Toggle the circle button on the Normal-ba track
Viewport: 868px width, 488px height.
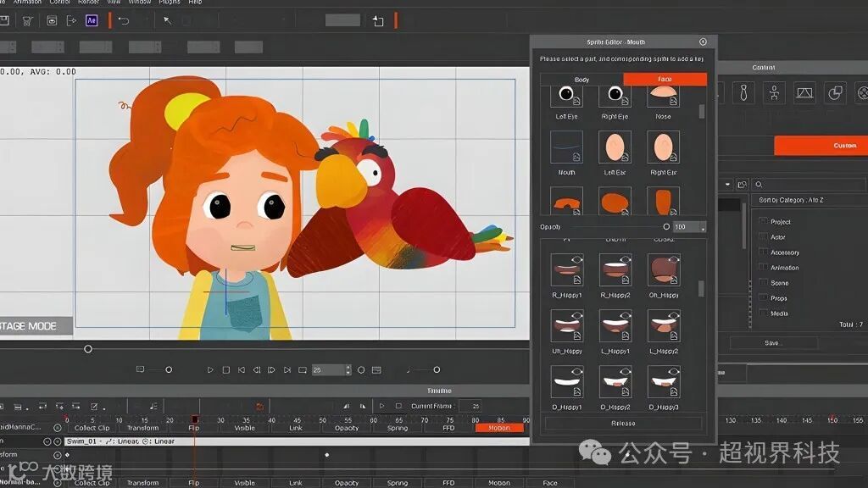(57, 483)
